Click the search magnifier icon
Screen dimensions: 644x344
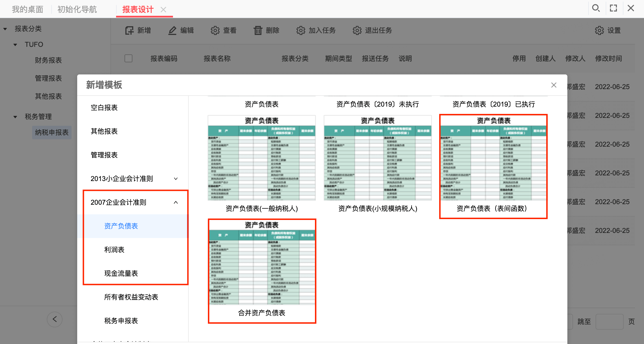point(596,8)
